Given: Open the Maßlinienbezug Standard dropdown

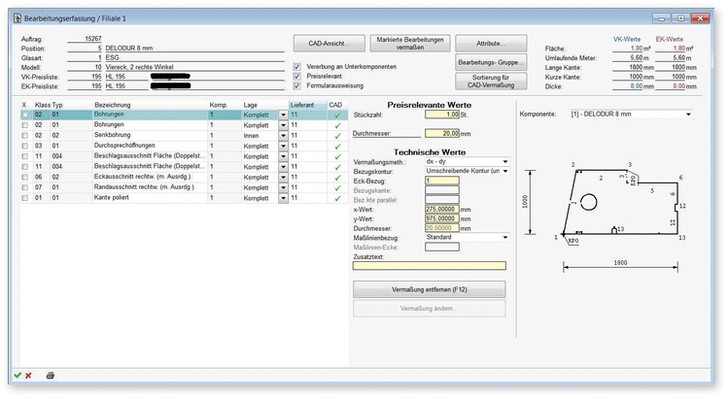Looking at the screenshot, I should point(505,237).
